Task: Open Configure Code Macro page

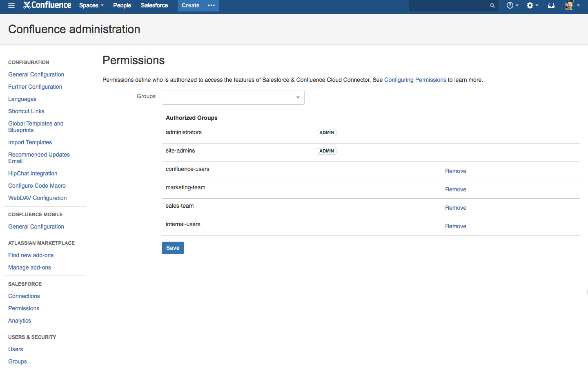Action: [x=37, y=186]
